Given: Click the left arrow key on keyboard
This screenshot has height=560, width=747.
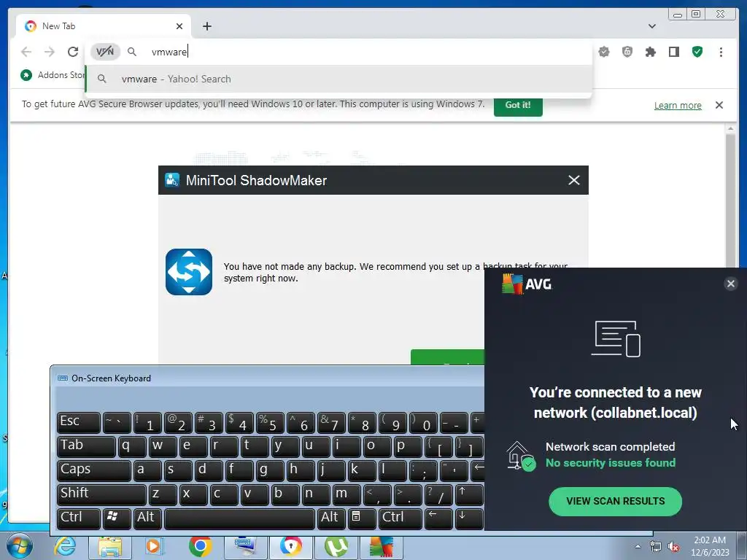Looking at the screenshot, I should pos(438,518).
